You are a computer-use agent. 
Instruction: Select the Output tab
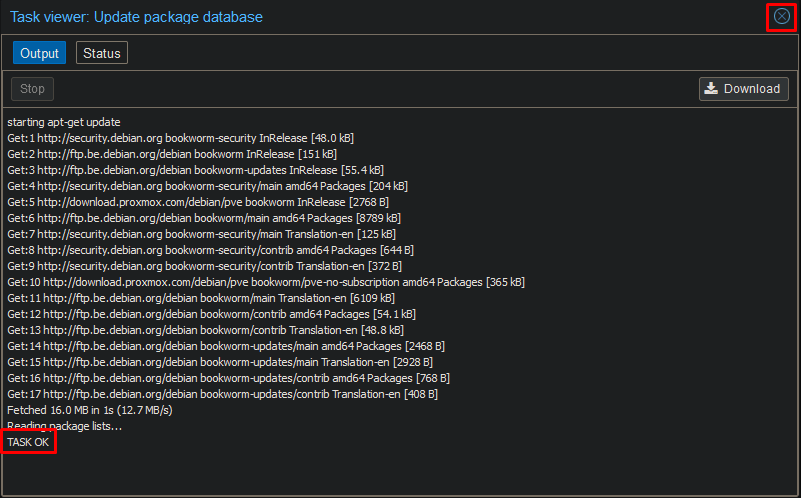(x=40, y=53)
